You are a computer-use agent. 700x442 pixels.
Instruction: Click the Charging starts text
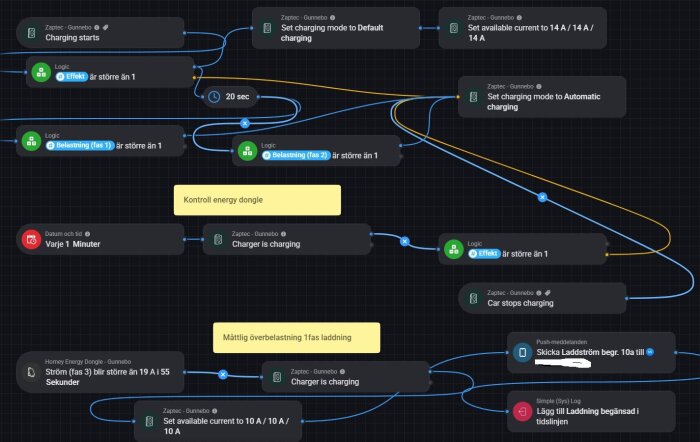[x=72, y=38]
